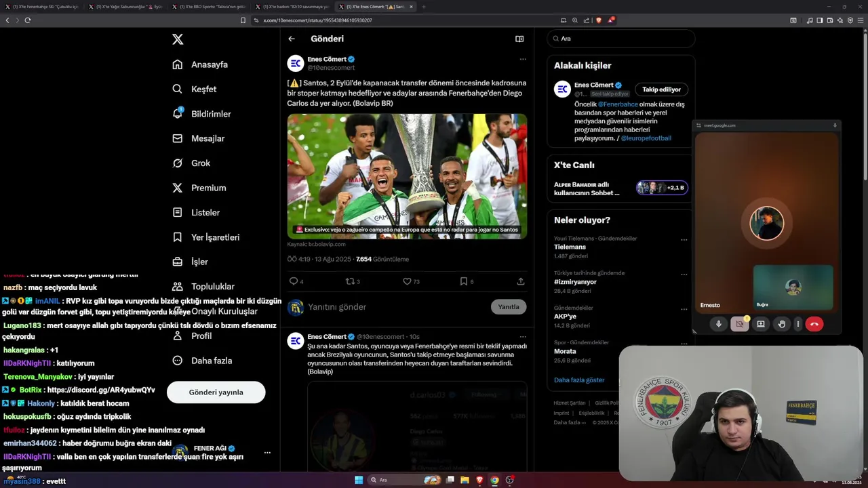Bookmark this page in address bar
The width and height of the screenshot is (868, 488).
pos(243,20)
